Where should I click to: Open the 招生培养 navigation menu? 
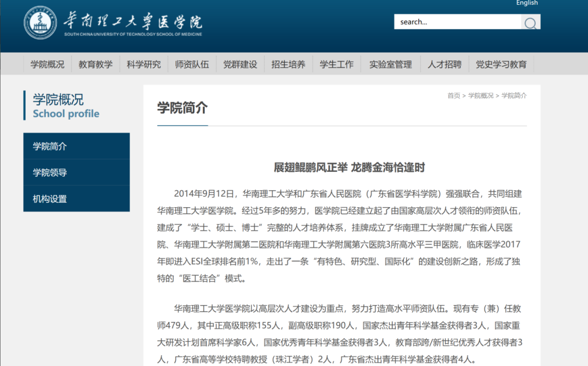coord(289,64)
